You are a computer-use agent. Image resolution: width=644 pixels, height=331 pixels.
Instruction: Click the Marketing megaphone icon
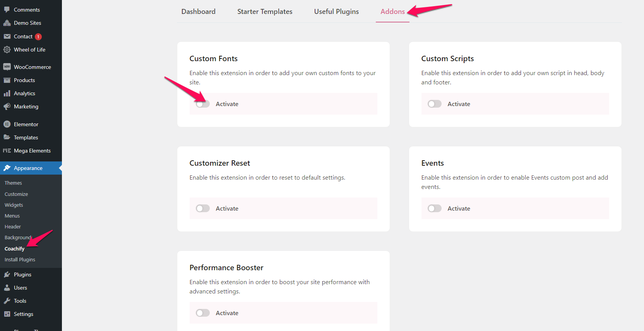tap(7, 106)
